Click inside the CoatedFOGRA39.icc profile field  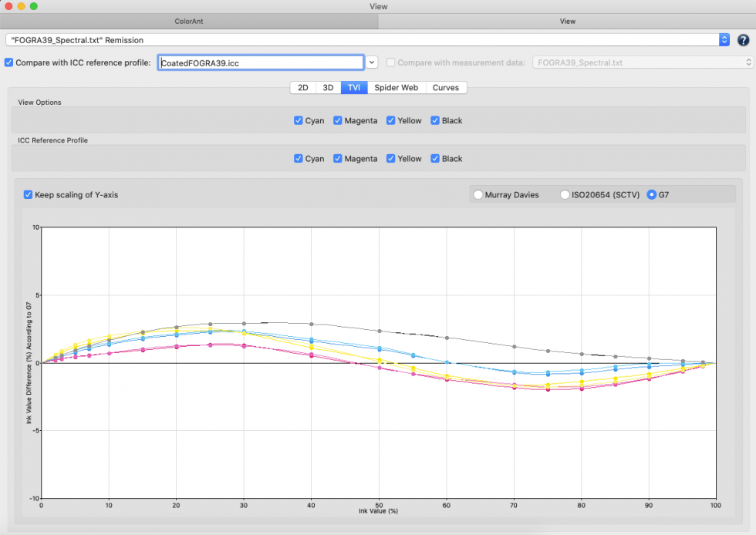[262, 62]
